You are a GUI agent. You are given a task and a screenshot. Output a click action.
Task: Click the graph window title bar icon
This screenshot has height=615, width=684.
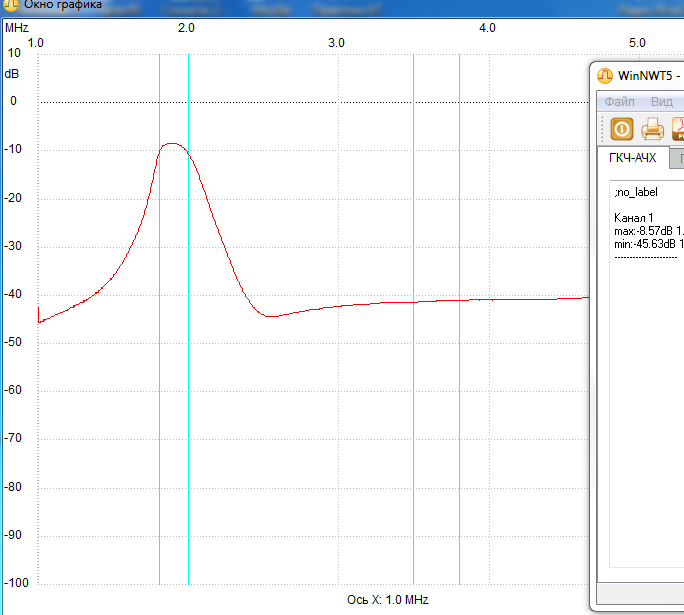10,5
